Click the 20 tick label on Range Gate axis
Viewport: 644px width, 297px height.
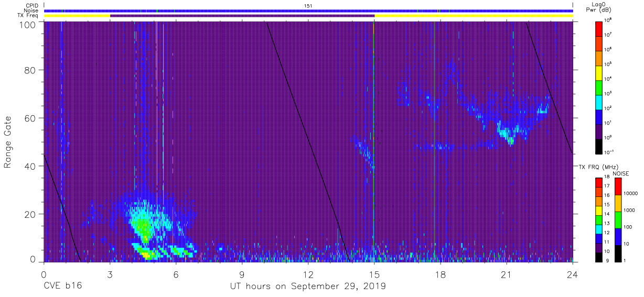point(29,214)
